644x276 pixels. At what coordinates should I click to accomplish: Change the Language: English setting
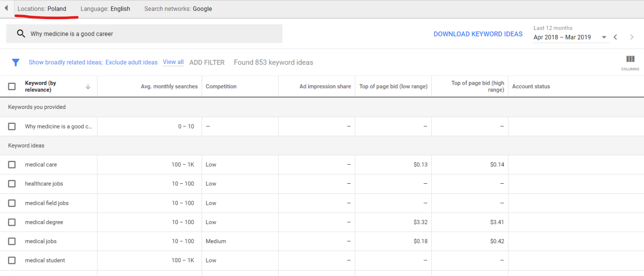105,9
